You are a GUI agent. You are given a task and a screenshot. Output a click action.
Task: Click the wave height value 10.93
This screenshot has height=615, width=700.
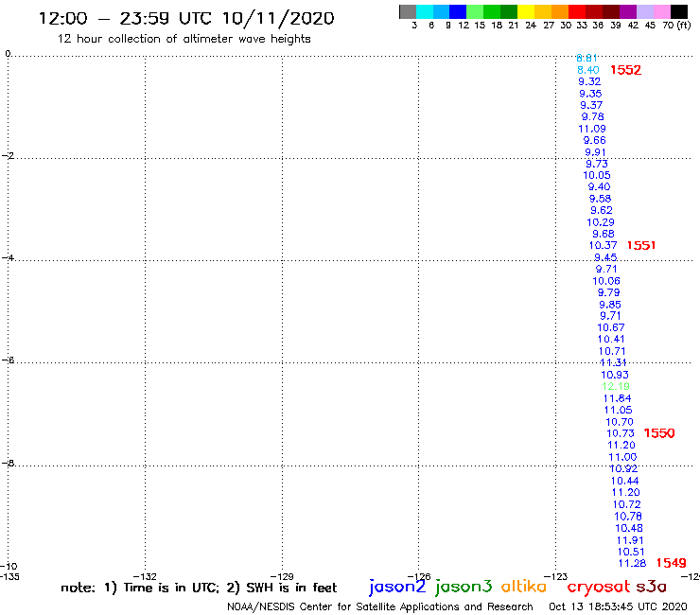coord(615,376)
